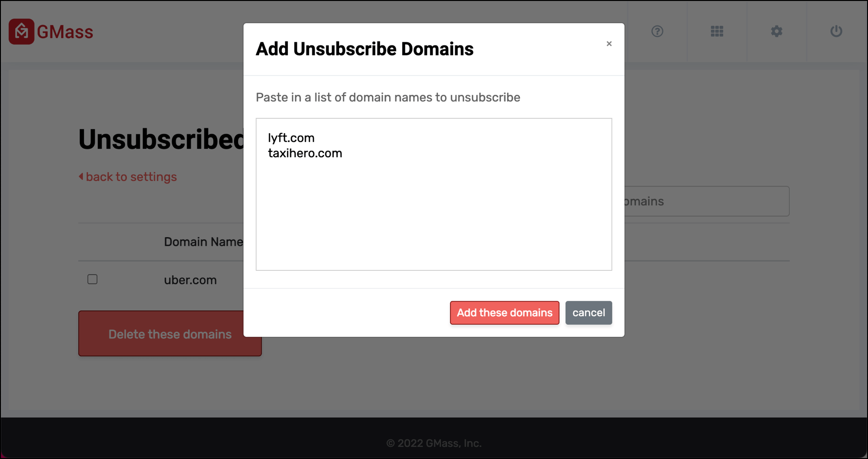Screen dimensions: 868x459
Task: Click the GMass logo icon
Action: 21,32
